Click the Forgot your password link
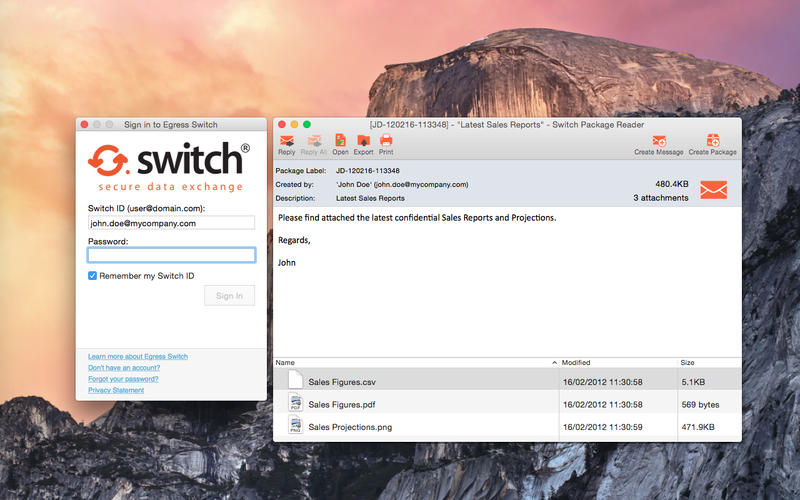The width and height of the screenshot is (800, 500). point(123,379)
